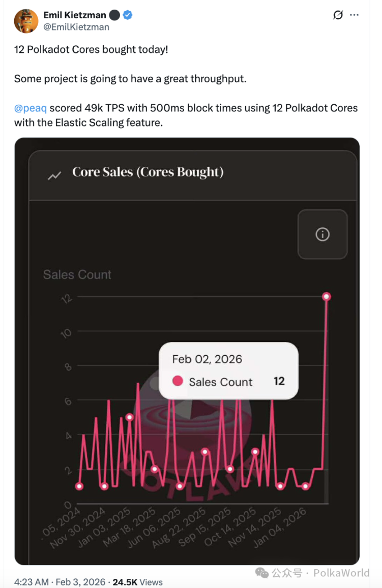Image resolution: width=382 pixels, height=588 pixels.
Task: Click the WeChat icon in the watermark
Action: click(x=262, y=573)
